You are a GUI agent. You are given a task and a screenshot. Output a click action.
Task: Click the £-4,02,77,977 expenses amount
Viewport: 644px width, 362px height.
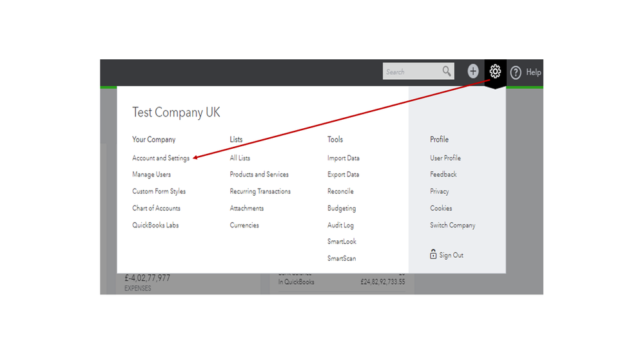[147, 278]
